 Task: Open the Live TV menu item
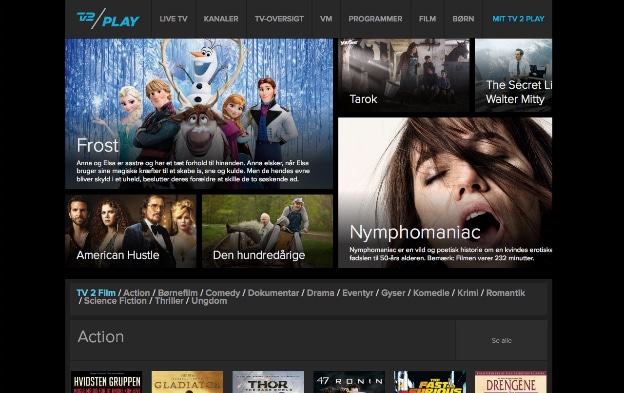point(174,19)
